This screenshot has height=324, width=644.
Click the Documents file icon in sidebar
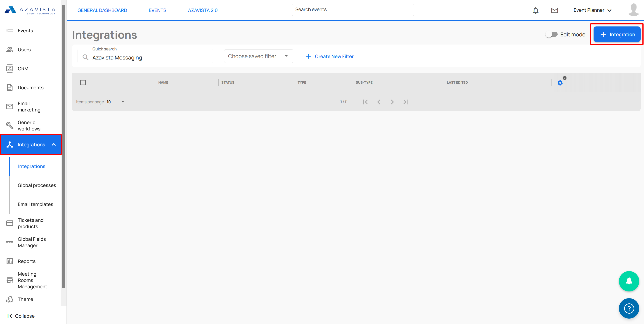click(x=10, y=88)
